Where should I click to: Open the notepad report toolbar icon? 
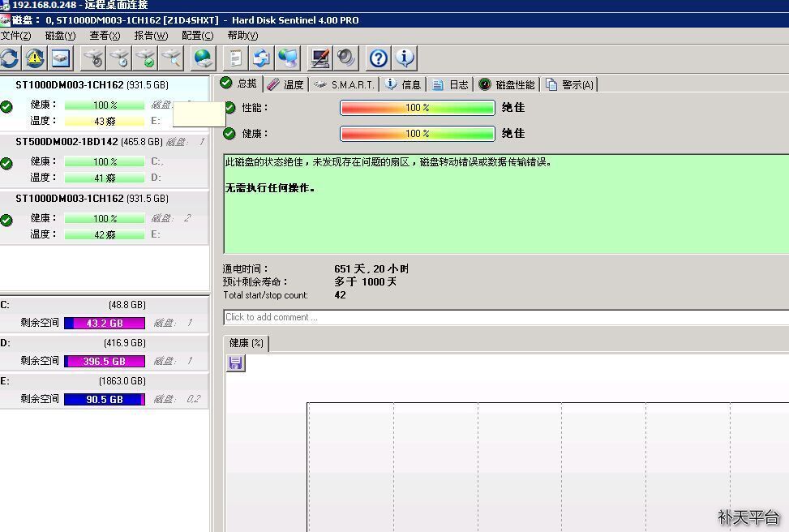pos(235,58)
